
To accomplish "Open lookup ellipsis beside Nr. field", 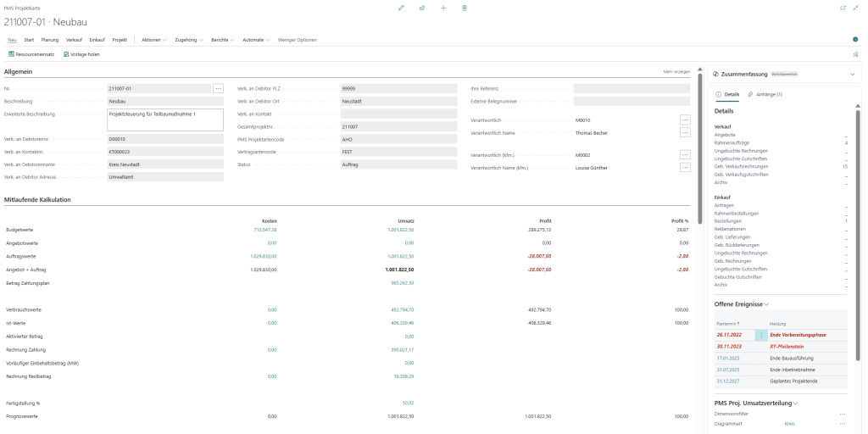I will pos(218,88).
